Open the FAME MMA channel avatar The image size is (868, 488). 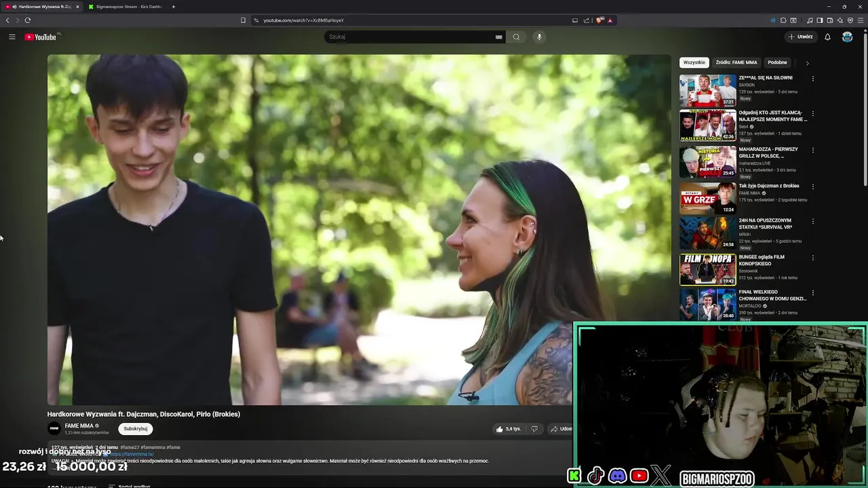point(54,428)
